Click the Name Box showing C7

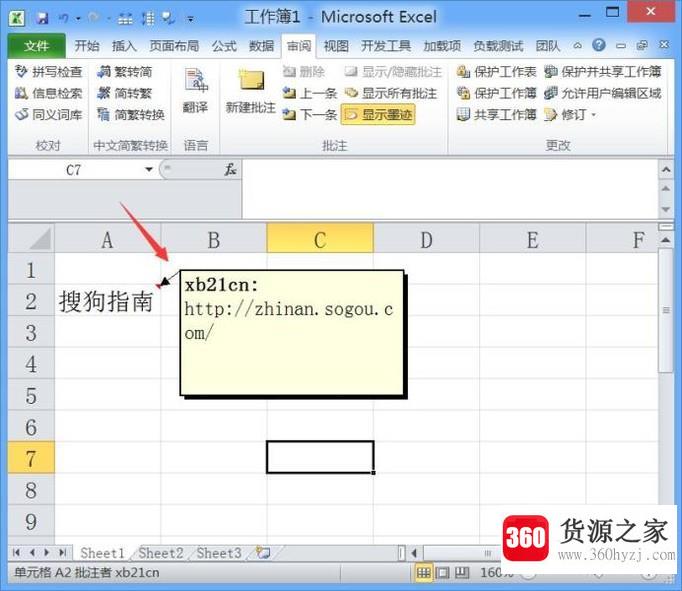click(75, 170)
